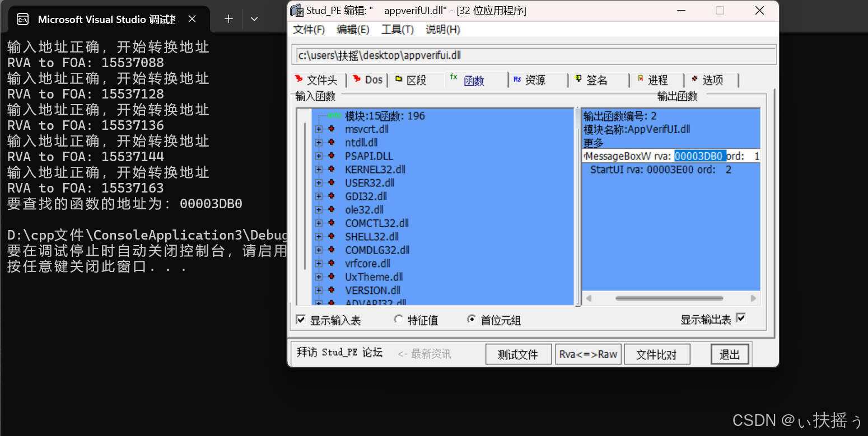Click the red module icon beside msvcrt.dll
This screenshot has height=436, width=868.
332,129
